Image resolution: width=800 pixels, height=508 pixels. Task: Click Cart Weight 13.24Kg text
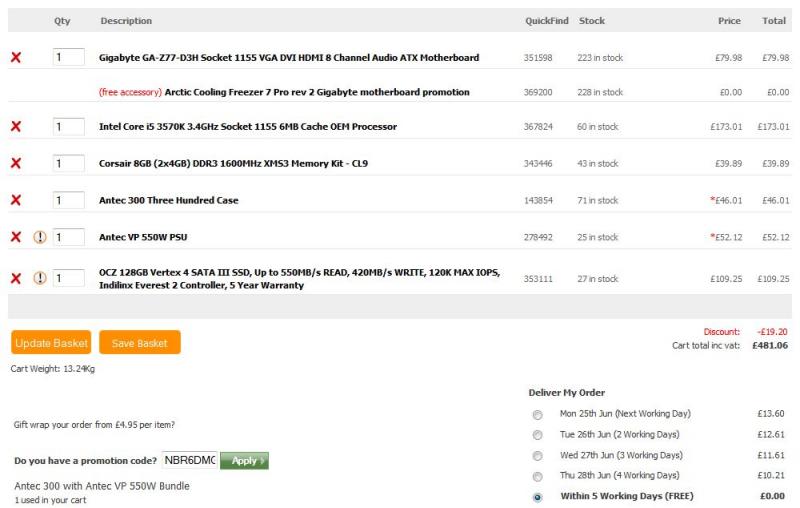[53, 369]
